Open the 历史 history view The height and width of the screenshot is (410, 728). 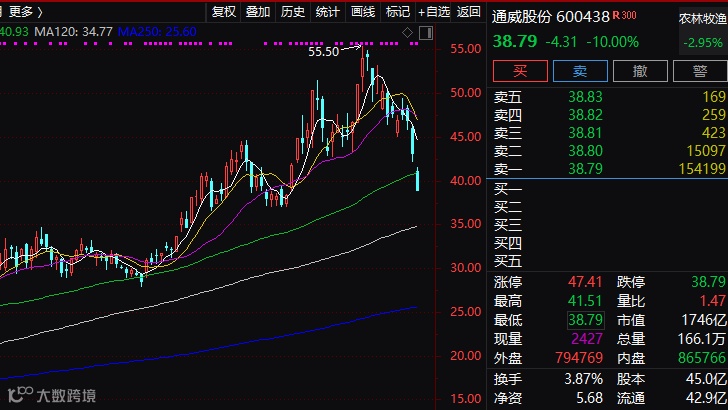click(292, 12)
